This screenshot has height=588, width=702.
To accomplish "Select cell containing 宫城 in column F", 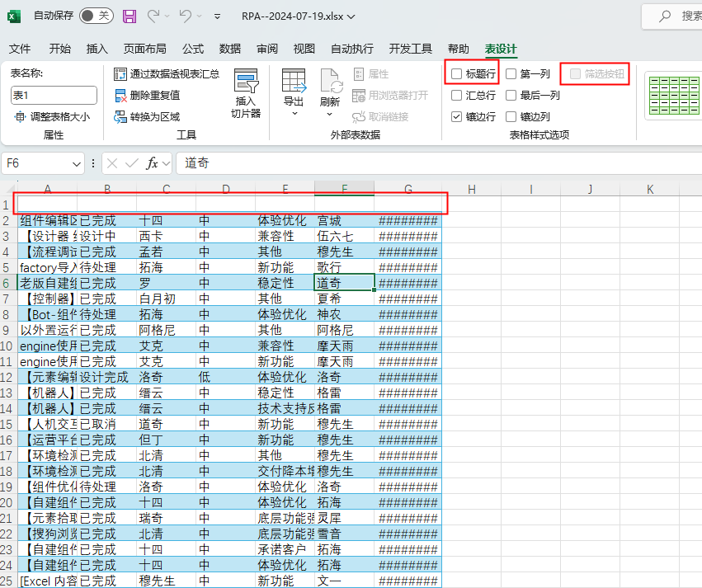I will pyautogui.click(x=344, y=220).
